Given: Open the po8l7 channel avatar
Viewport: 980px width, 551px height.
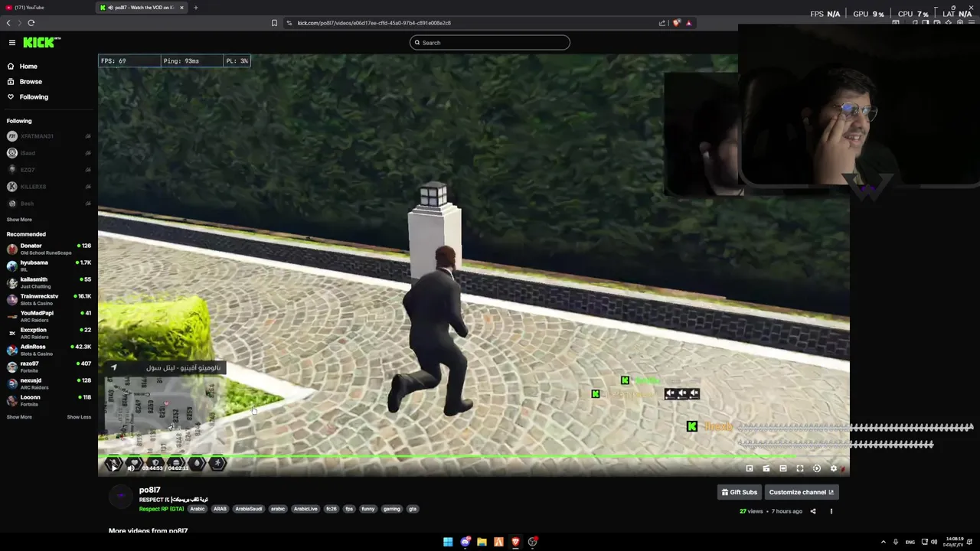Looking at the screenshot, I should pos(120,496).
